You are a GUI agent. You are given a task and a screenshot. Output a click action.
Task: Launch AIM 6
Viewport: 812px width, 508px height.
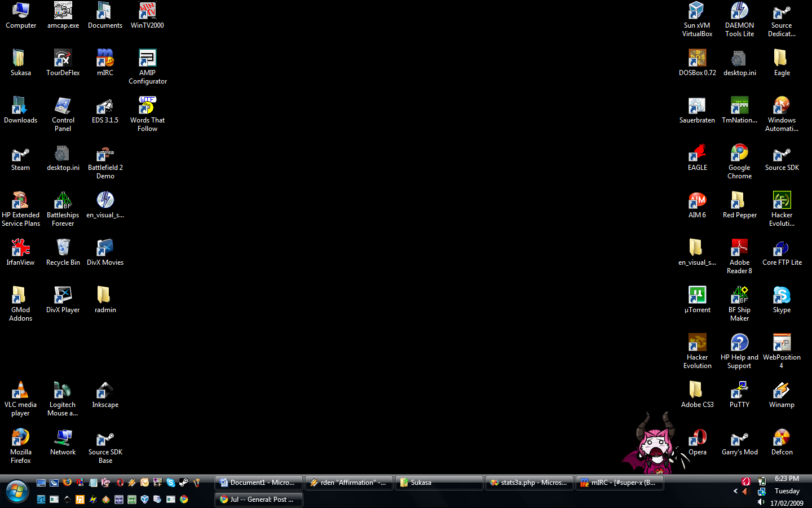point(698,205)
